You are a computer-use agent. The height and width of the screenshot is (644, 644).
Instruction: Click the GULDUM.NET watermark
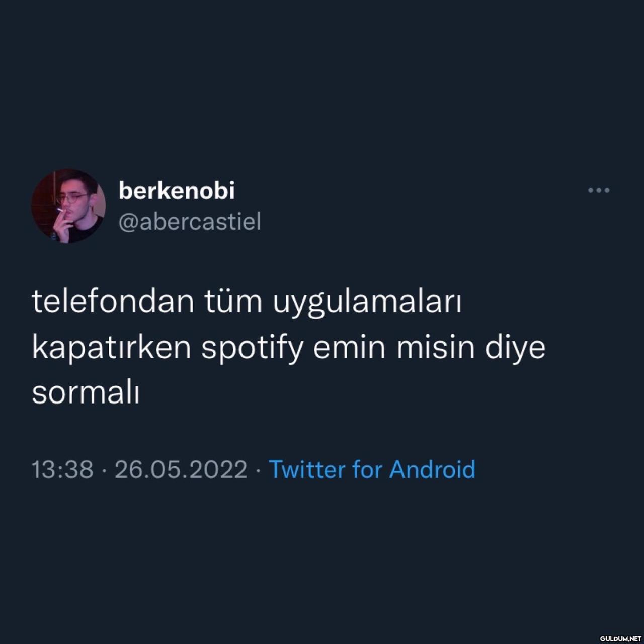(621, 638)
